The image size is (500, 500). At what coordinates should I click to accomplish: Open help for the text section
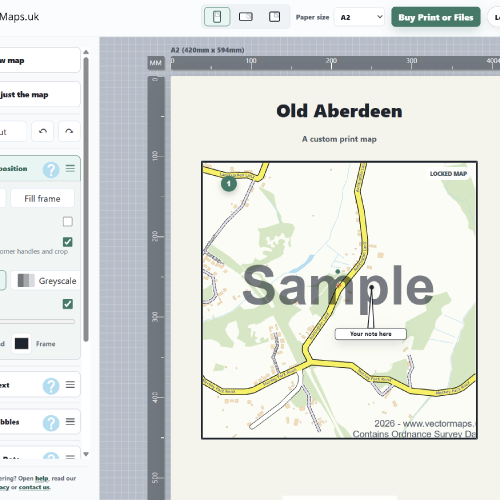(51, 386)
